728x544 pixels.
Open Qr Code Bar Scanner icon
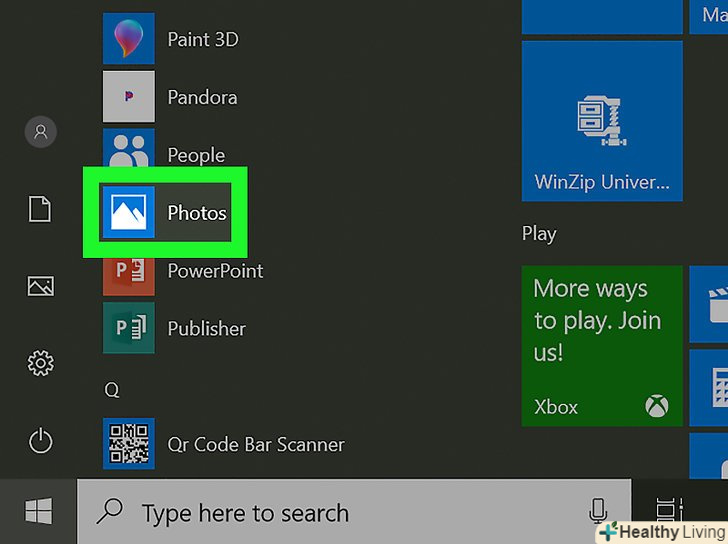coord(129,443)
